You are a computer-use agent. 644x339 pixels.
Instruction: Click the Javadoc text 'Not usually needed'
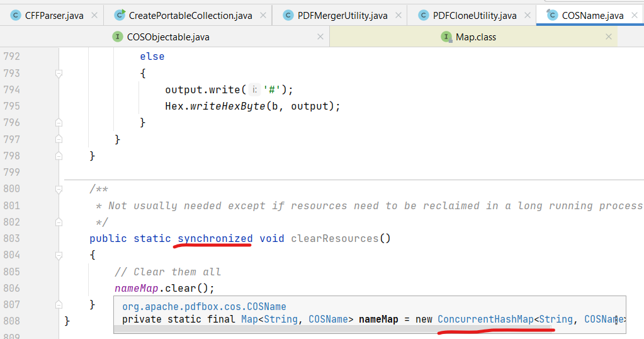point(165,206)
